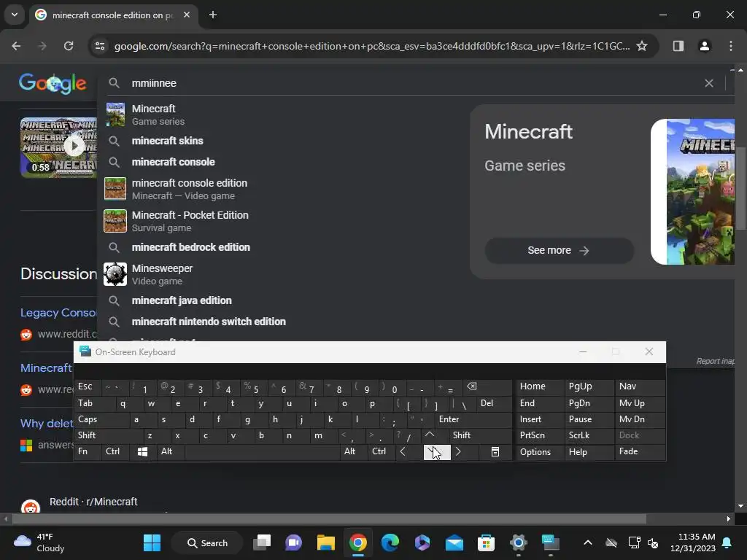
Task: Toggle the Fn key
Action: coord(88,452)
